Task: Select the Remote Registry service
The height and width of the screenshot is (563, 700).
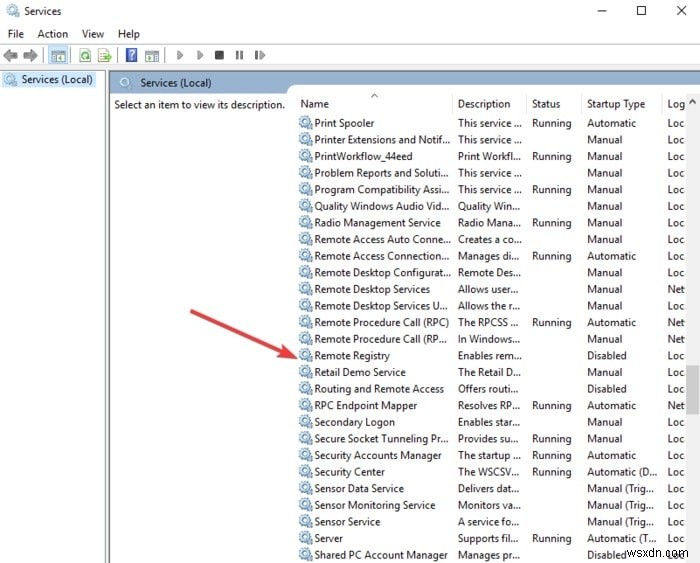Action: [352, 355]
